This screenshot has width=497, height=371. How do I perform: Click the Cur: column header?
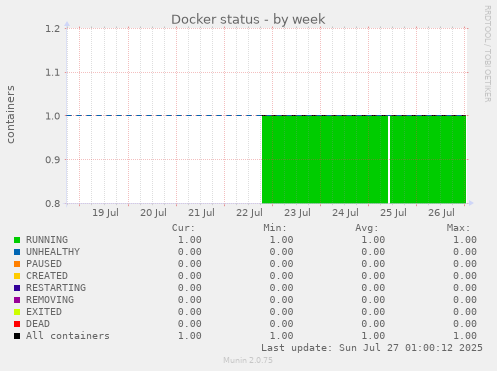click(x=183, y=228)
